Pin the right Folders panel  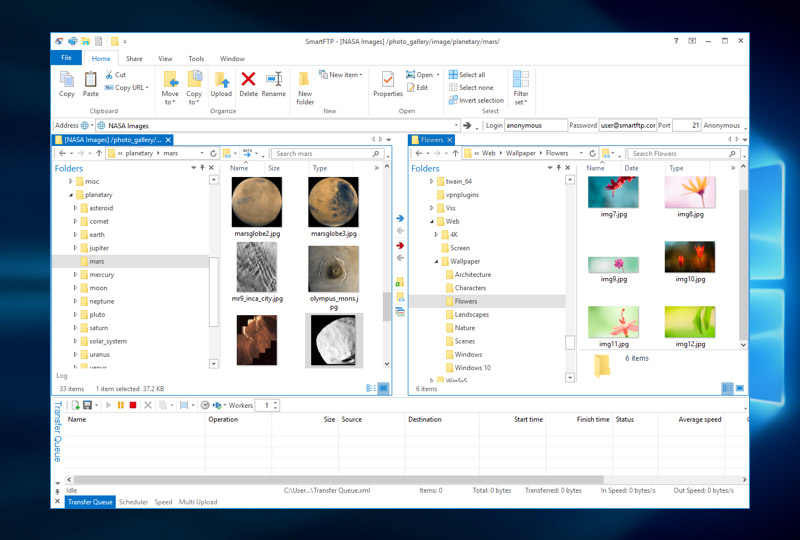click(559, 168)
